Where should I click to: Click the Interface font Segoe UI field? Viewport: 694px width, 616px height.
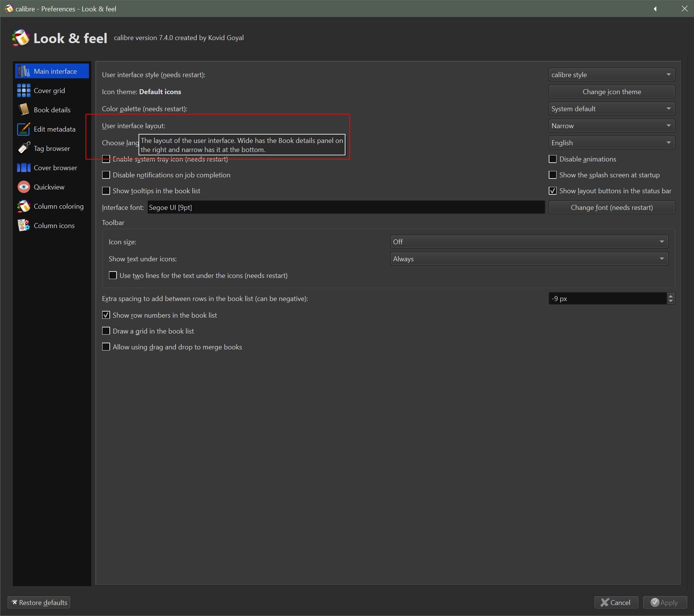tap(346, 207)
